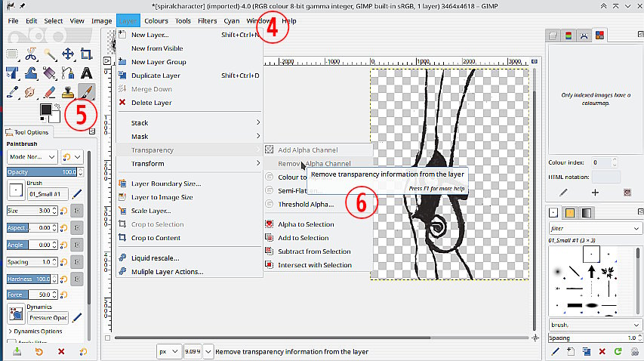Select the Smudge tool

click(x=31, y=92)
